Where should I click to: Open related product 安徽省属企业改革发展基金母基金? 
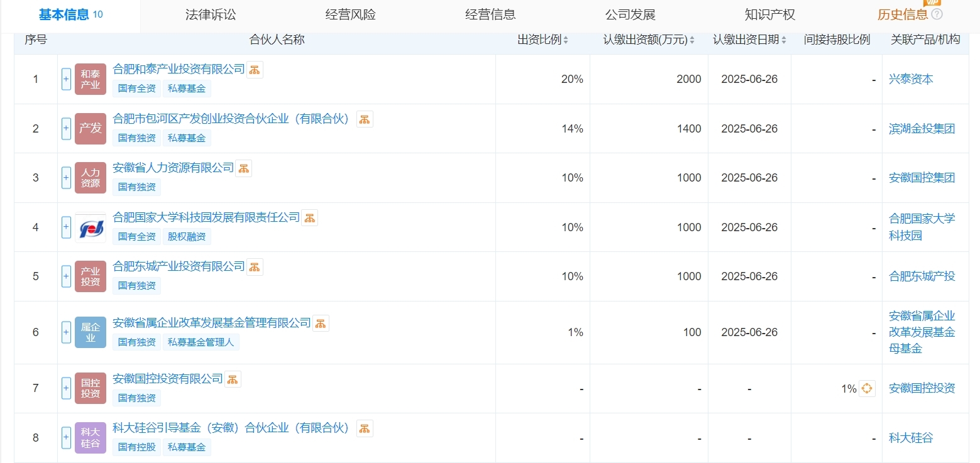point(922,332)
